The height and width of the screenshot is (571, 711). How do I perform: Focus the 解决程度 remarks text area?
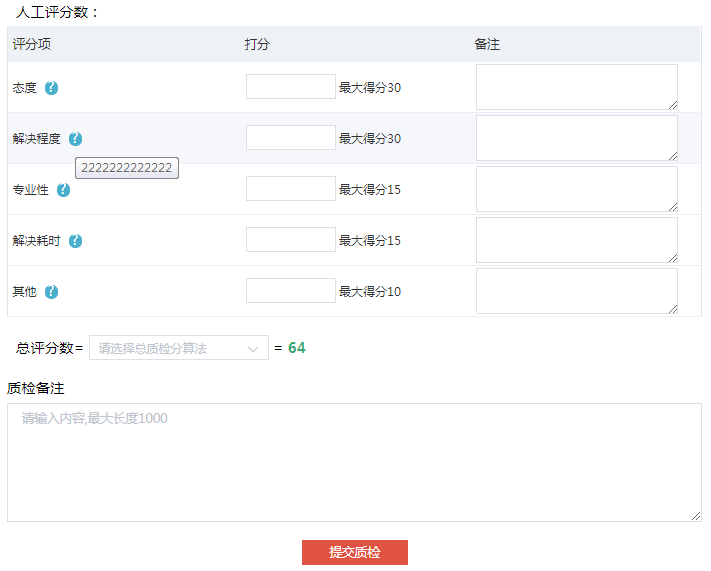[x=576, y=138]
